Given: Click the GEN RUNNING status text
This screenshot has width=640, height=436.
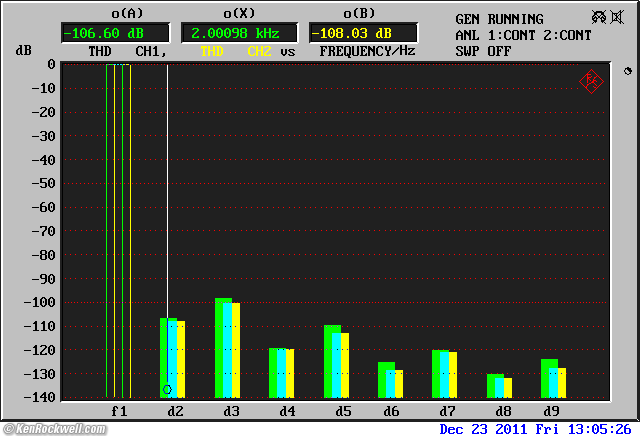Looking at the screenshot, I should (499, 19).
